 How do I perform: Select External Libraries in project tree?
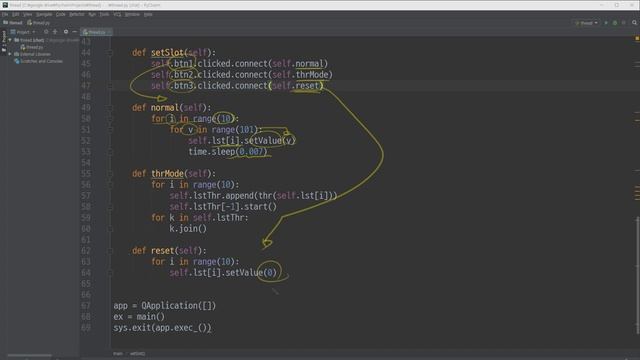(x=32, y=54)
